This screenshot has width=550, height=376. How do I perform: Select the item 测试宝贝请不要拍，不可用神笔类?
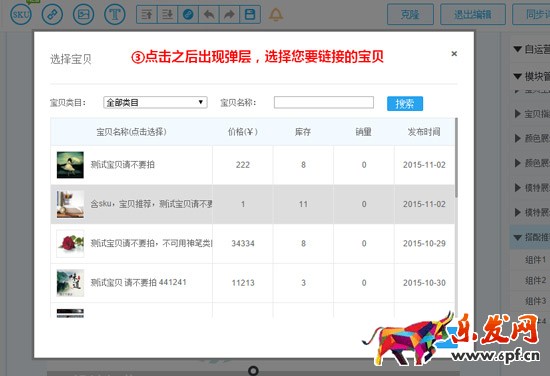point(151,243)
